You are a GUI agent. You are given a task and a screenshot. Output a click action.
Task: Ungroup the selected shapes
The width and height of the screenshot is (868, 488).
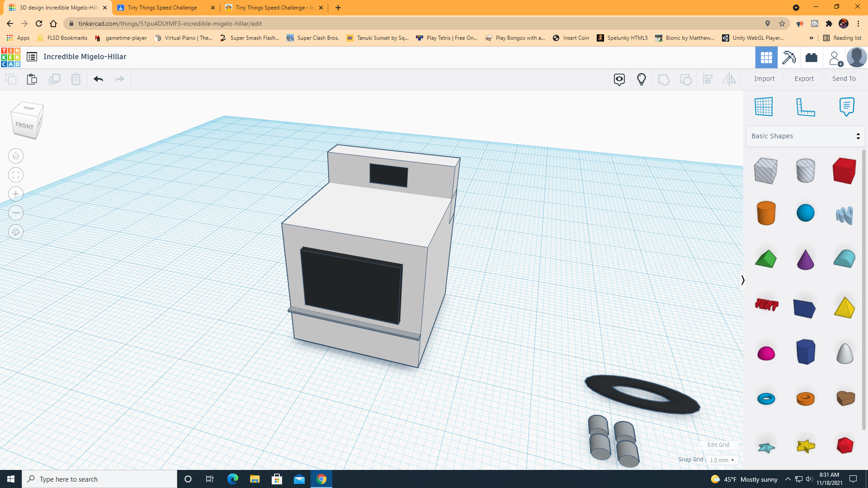pyautogui.click(x=686, y=79)
